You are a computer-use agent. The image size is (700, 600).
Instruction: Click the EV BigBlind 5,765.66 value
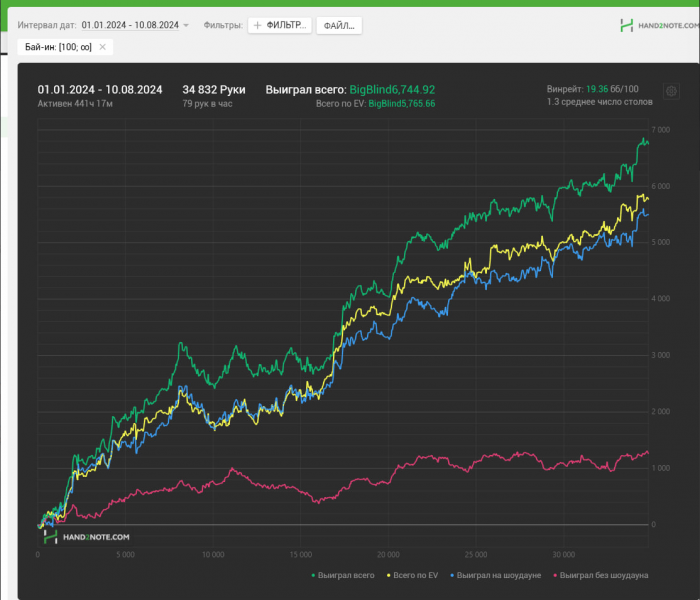click(x=402, y=103)
